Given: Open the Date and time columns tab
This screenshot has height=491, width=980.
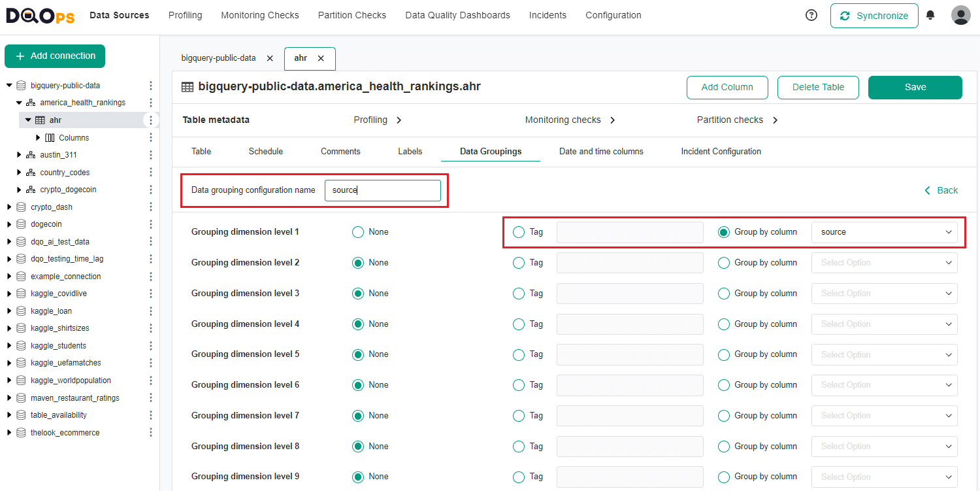Looking at the screenshot, I should [601, 152].
